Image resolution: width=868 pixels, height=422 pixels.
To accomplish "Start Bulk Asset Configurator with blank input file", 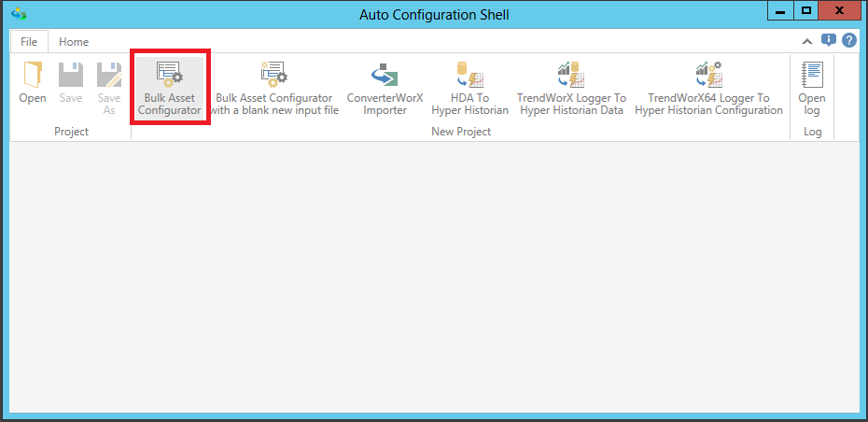I will click(x=273, y=89).
